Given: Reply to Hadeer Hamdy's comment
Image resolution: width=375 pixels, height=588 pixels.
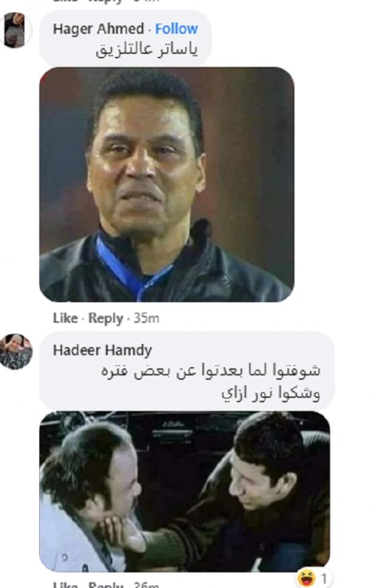Looking at the screenshot, I should tap(106, 585).
